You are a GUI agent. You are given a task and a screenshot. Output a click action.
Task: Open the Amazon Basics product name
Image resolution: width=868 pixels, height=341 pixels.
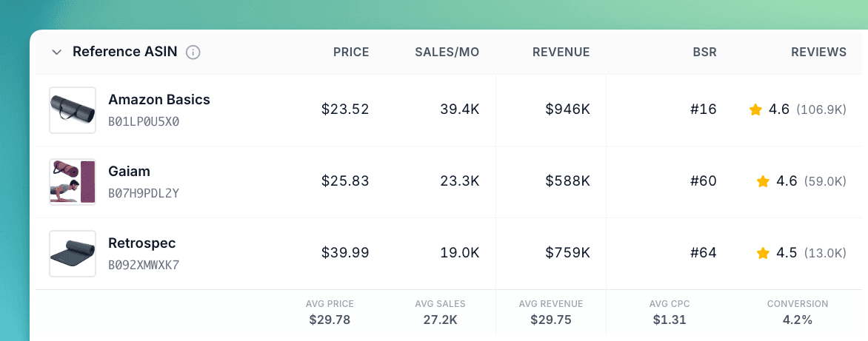click(x=159, y=100)
